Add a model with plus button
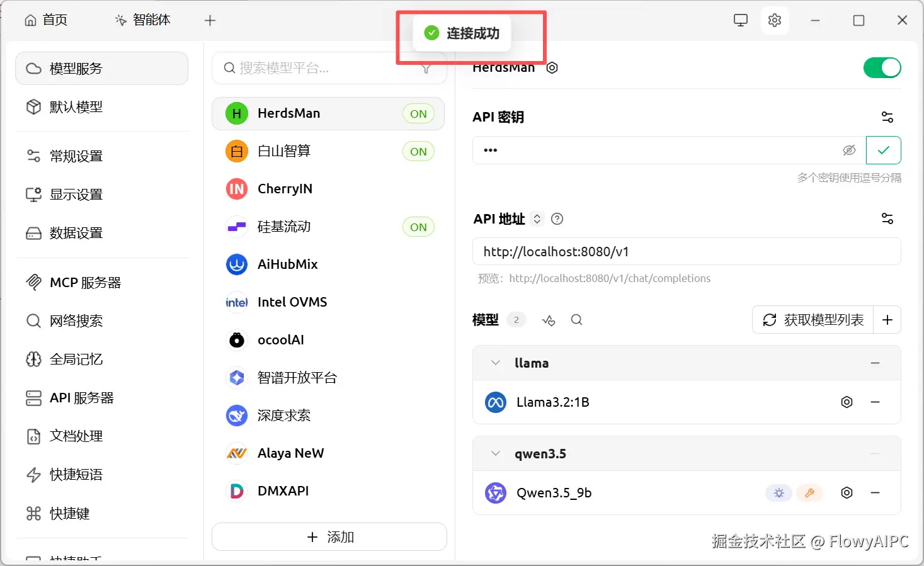The width and height of the screenshot is (924, 566). click(887, 320)
